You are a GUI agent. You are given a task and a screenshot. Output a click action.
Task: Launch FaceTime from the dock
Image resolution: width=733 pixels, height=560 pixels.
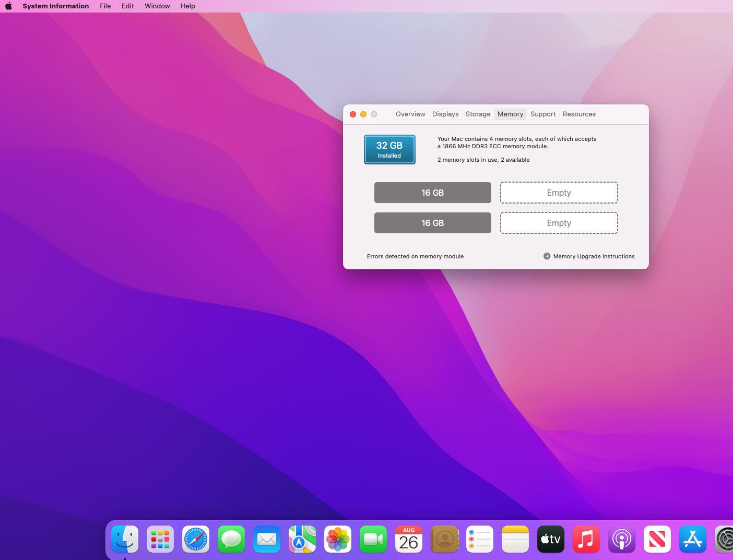[373, 539]
